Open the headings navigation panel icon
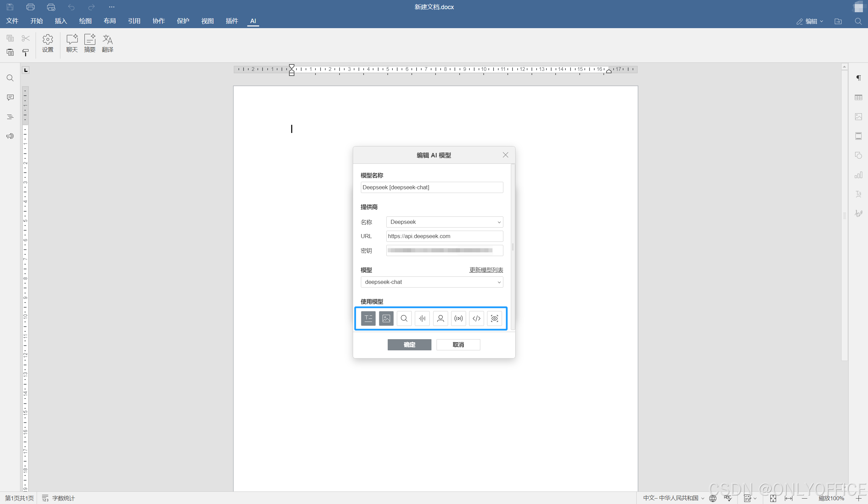The height and width of the screenshot is (504, 868). pyautogui.click(x=10, y=117)
